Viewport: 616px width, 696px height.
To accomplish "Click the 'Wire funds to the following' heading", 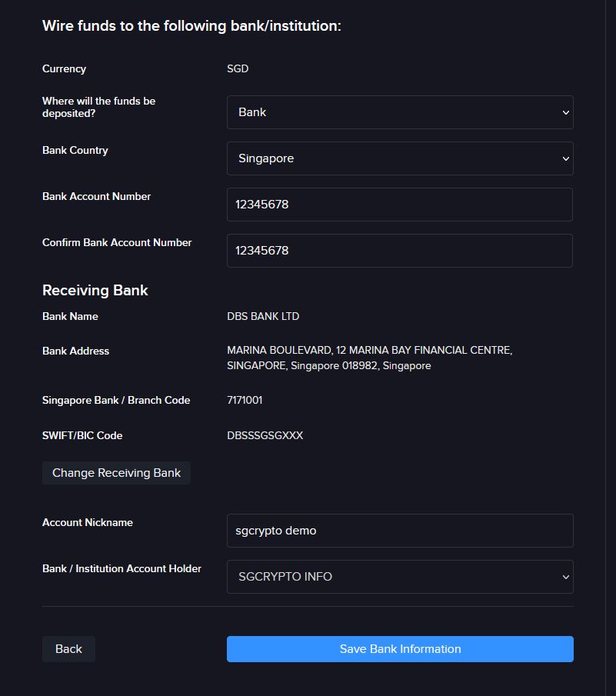I will click(x=191, y=25).
